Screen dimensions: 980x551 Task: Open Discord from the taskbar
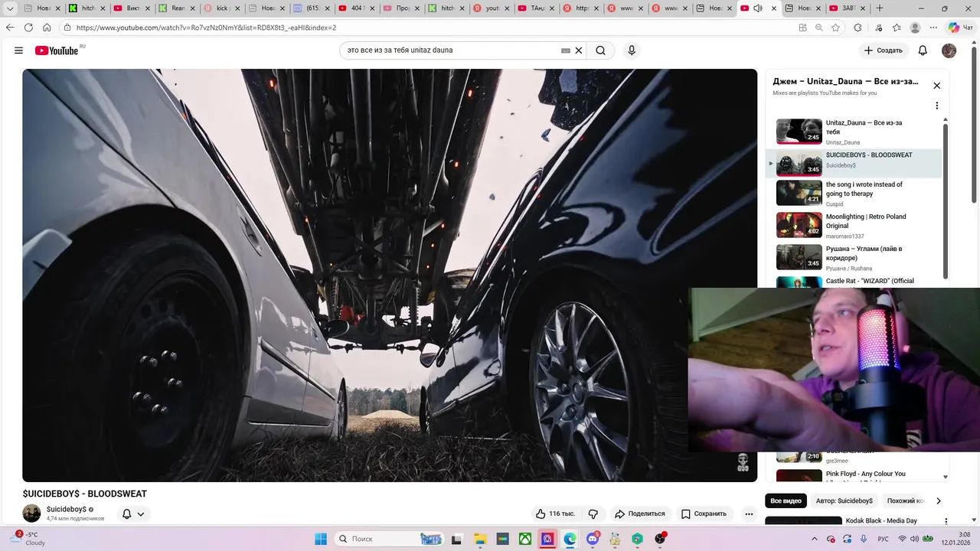coord(593,539)
